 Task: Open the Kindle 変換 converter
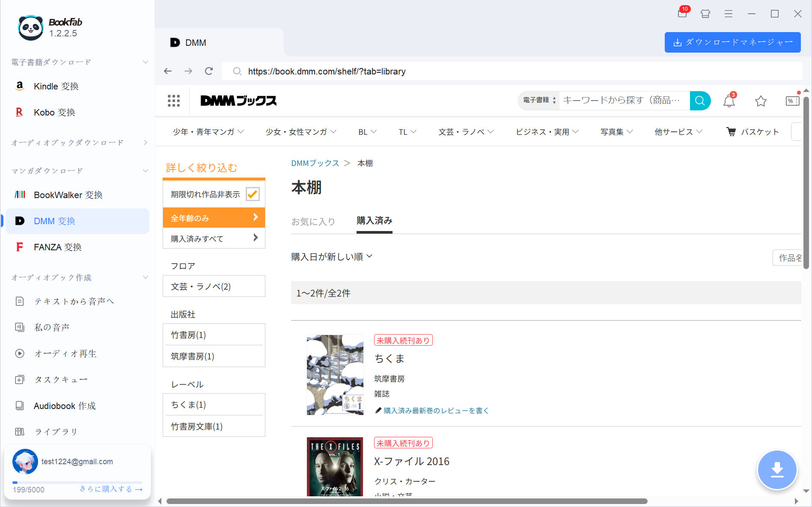(x=56, y=86)
